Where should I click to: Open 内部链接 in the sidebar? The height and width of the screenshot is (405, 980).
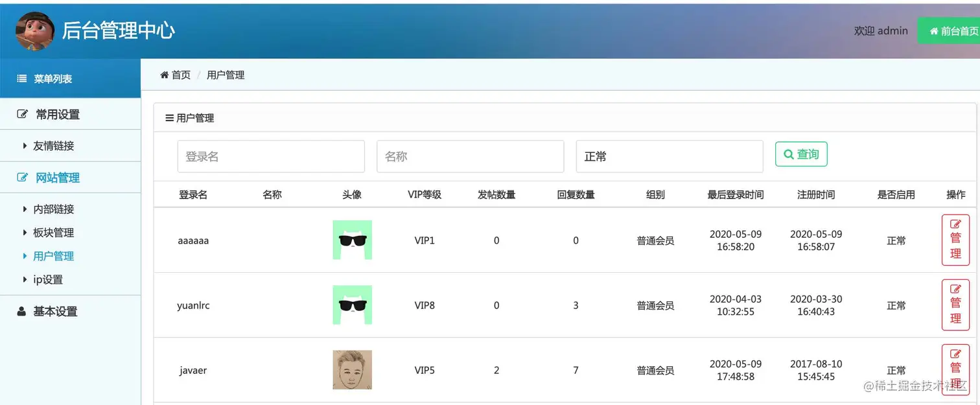[x=54, y=210]
